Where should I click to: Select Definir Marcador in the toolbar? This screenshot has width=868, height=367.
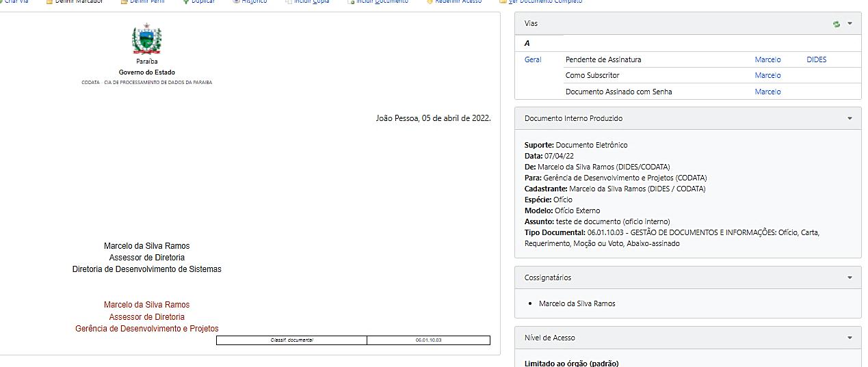78,2
